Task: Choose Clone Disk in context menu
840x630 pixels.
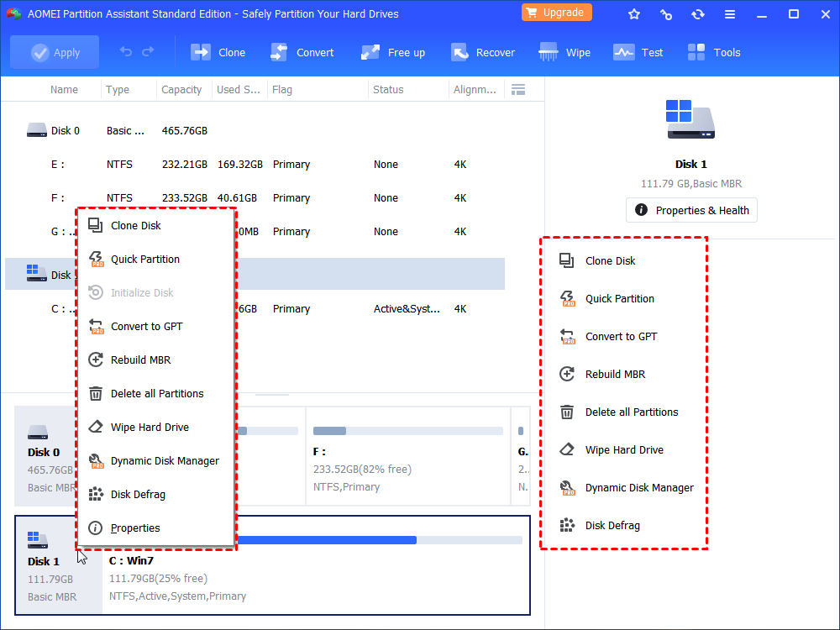Action: 156,225
